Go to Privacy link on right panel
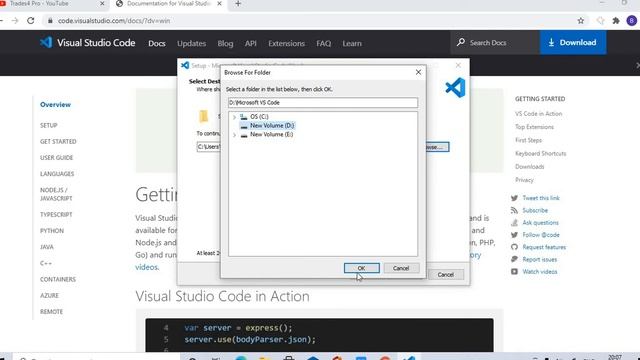Viewport: 640px width, 360px height. pyautogui.click(x=524, y=180)
